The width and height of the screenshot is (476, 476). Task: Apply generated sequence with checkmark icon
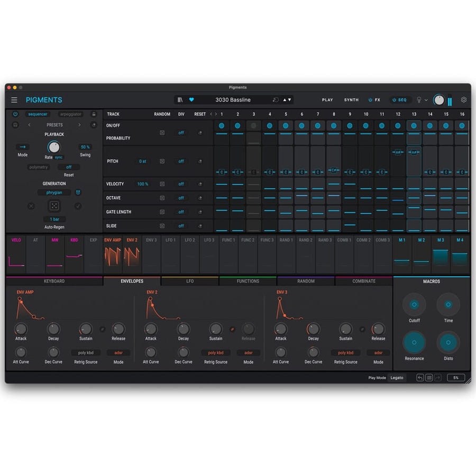coord(78,206)
